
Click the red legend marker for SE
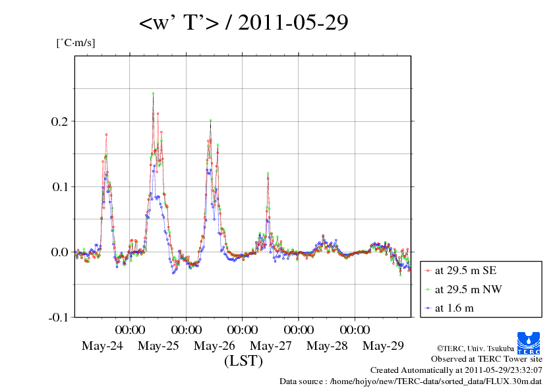coord(428,271)
